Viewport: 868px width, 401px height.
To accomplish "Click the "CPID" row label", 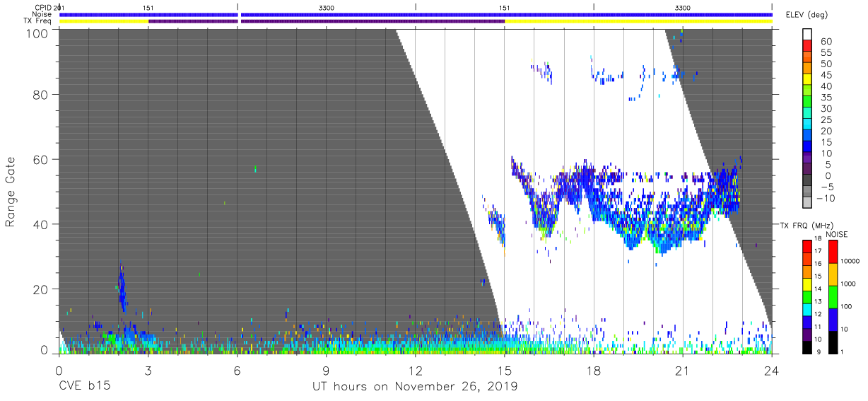I will [x=43, y=7].
